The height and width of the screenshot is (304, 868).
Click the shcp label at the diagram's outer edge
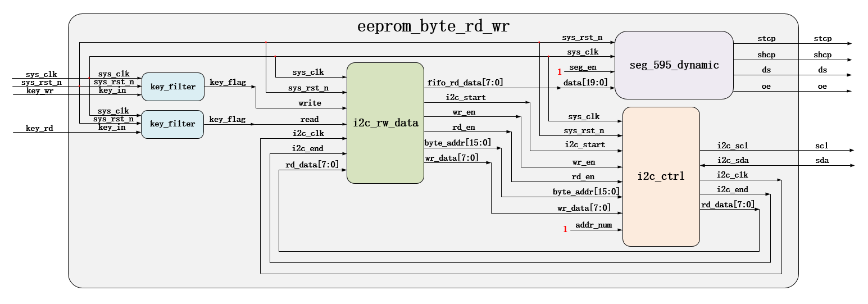[822, 55]
